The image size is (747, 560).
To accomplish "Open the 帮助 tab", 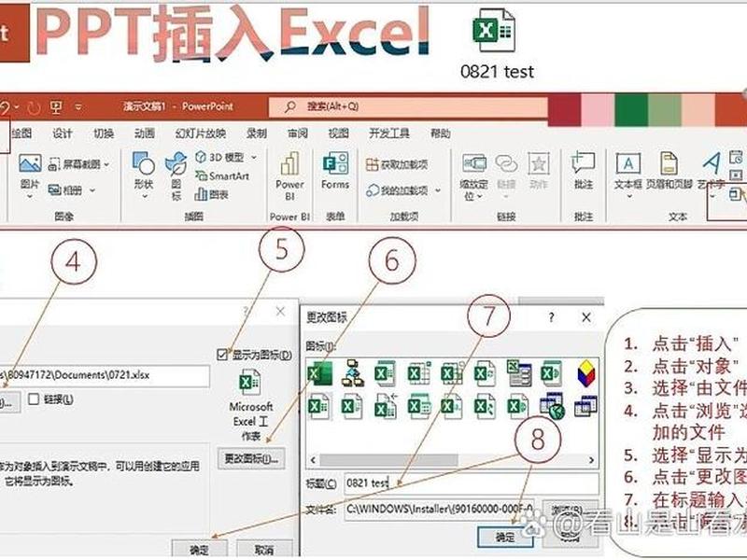I will [440, 133].
